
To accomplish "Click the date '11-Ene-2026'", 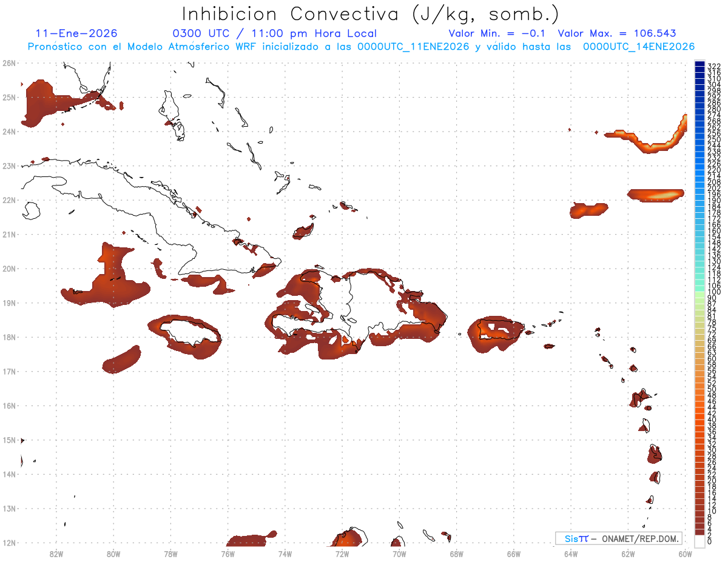I will 76,33.
